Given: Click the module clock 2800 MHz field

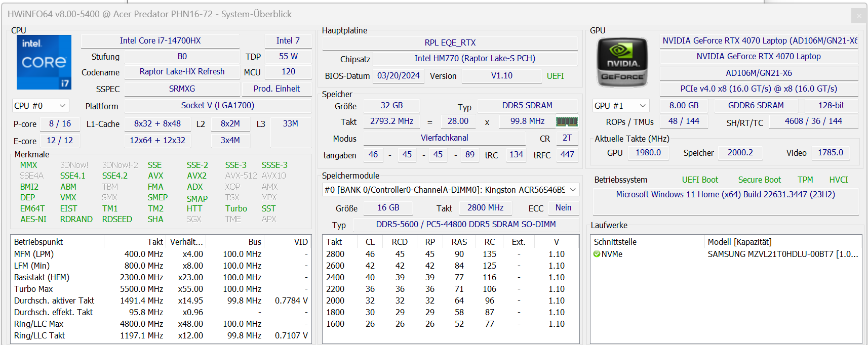Looking at the screenshot, I should coord(485,207).
